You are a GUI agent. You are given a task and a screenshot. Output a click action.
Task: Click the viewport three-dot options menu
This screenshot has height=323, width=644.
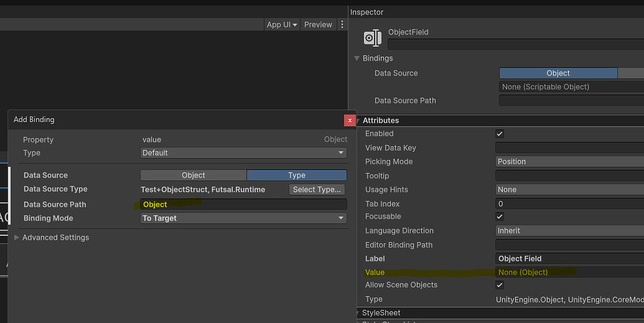coord(342,24)
